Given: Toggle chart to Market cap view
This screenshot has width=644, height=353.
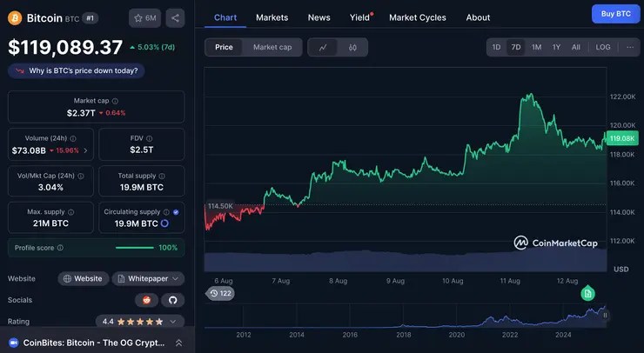Looking at the screenshot, I should point(272,47).
